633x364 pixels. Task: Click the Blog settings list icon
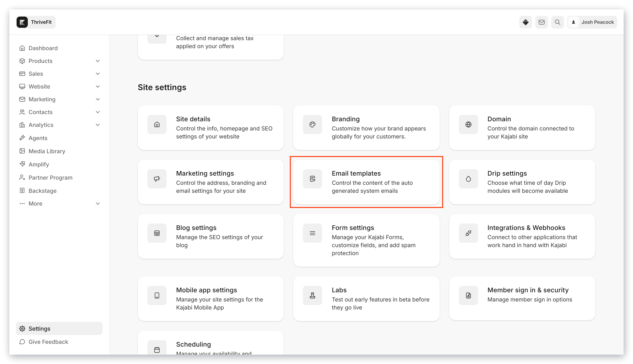coord(157,233)
